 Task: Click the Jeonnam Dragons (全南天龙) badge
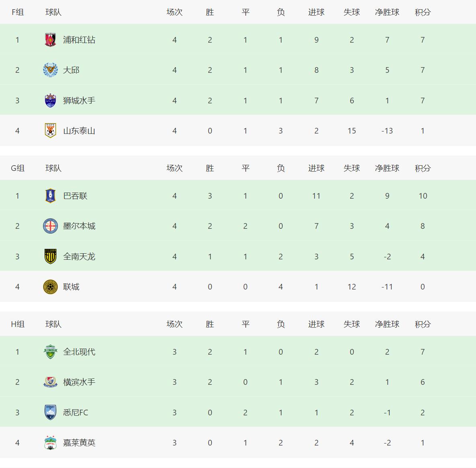(x=50, y=257)
